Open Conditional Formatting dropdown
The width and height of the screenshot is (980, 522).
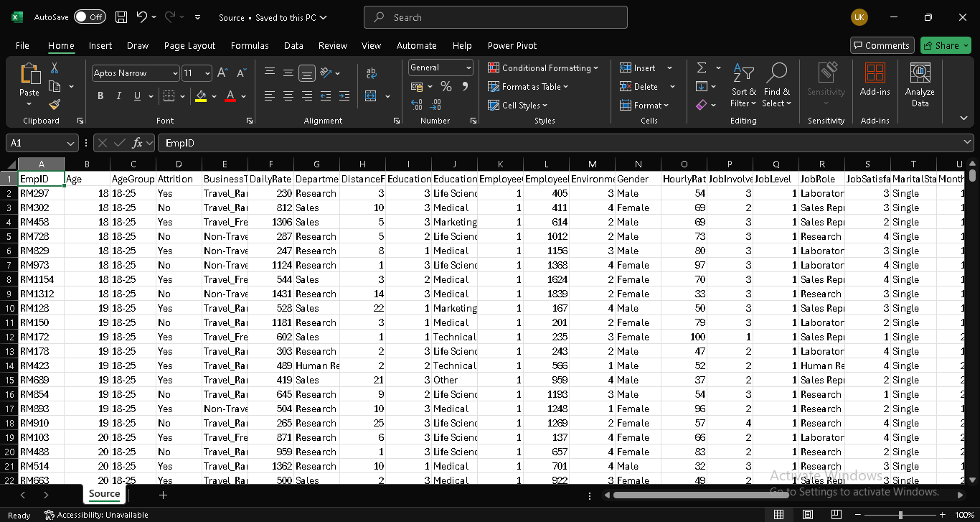[x=543, y=68]
